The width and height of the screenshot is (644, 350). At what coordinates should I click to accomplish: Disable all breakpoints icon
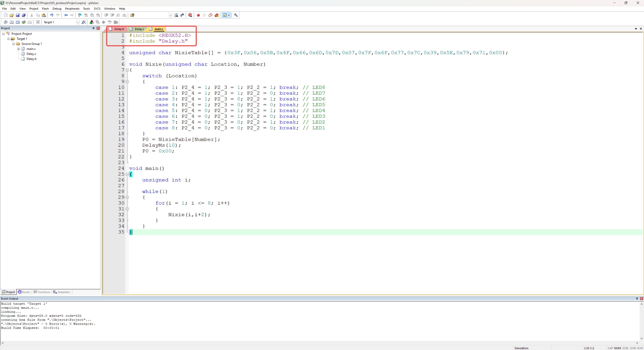[x=210, y=15]
